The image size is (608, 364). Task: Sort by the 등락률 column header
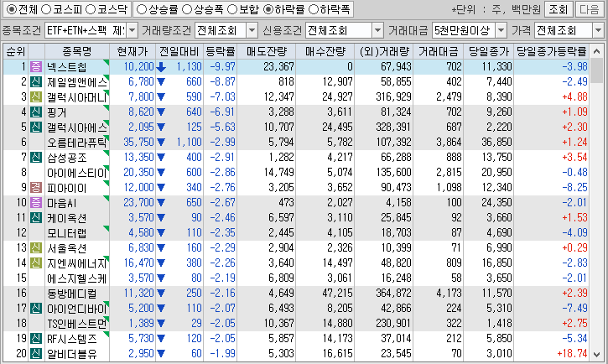(x=220, y=51)
